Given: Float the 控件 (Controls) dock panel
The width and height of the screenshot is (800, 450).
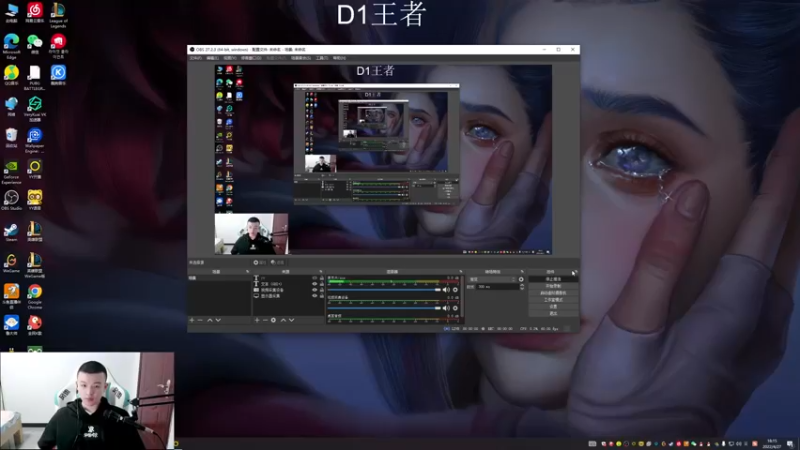Looking at the screenshot, I should point(574,272).
